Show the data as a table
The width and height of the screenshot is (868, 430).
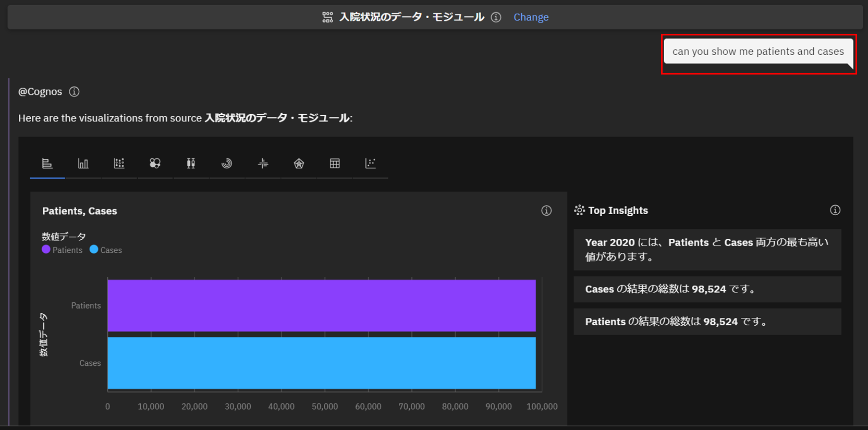point(335,164)
